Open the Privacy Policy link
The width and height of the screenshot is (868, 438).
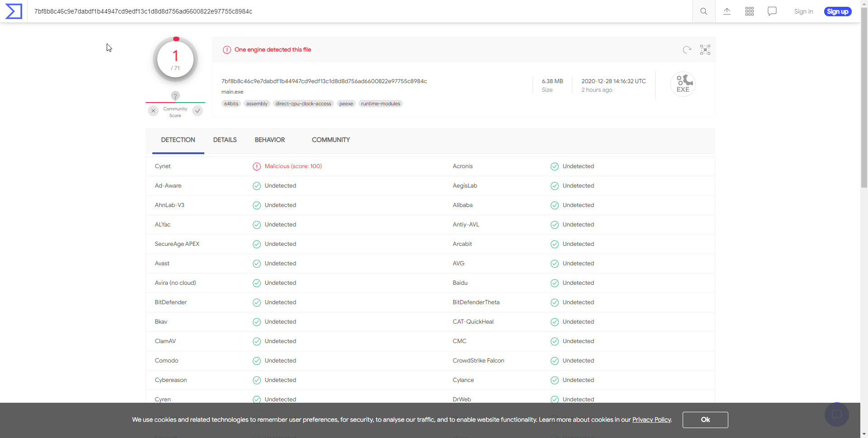click(x=651, y=419)
